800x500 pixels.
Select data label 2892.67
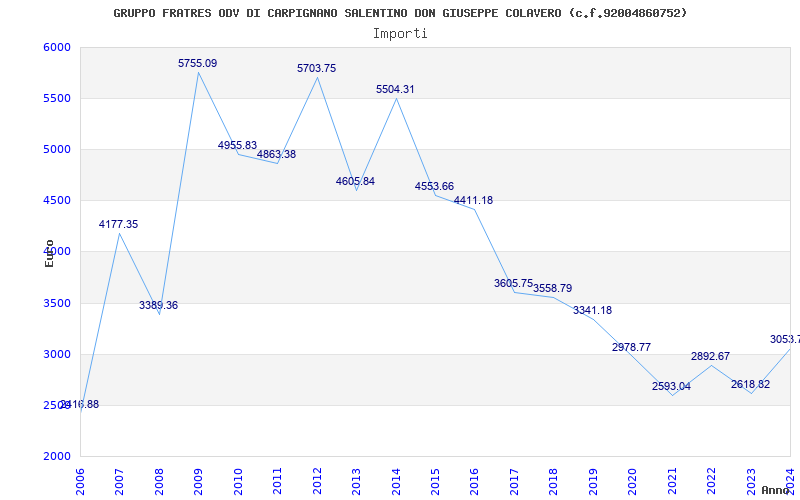coord(711,356)
